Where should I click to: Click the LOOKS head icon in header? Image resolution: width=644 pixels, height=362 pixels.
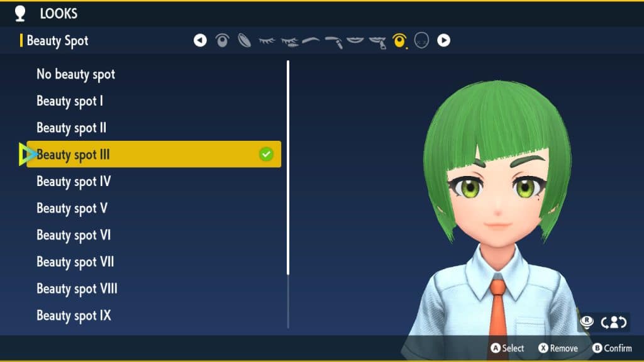[x=19, y=14]
